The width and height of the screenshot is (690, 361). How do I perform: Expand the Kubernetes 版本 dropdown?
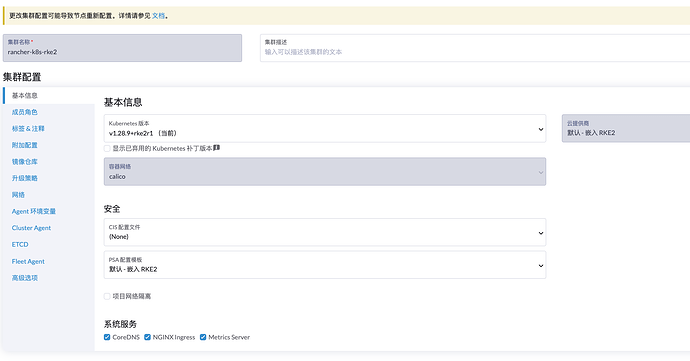[325, 129]
